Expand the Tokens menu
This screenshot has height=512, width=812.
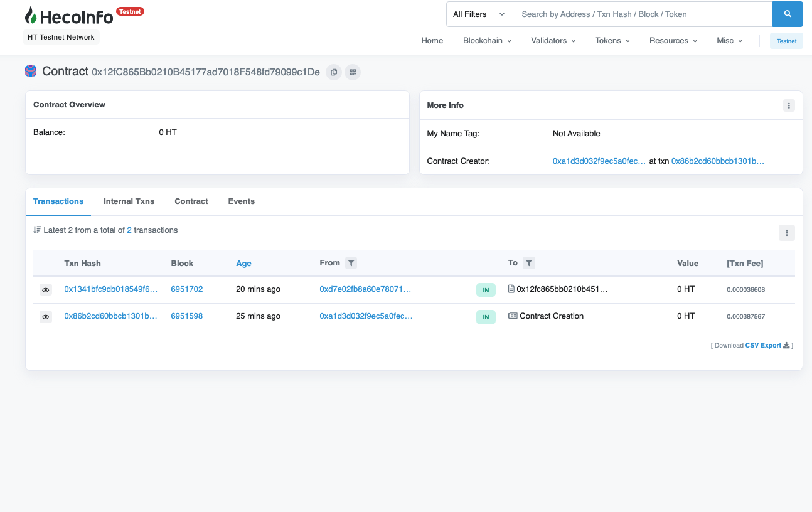pos(612,41)
